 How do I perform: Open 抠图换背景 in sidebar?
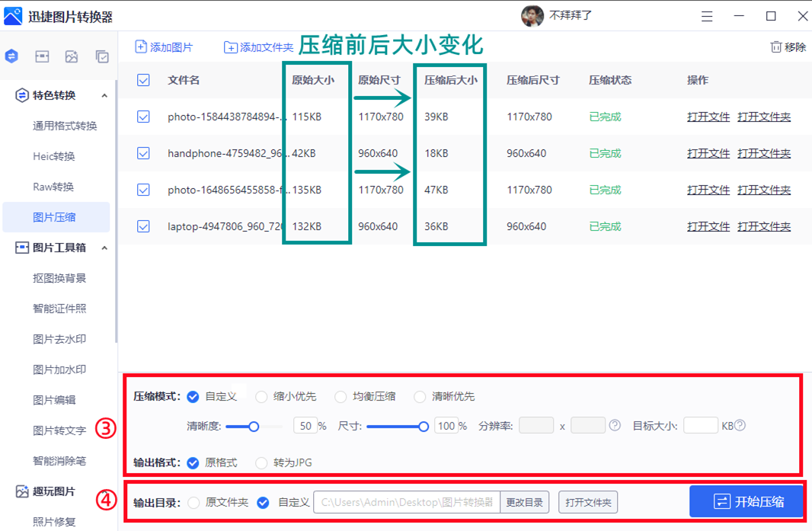click(x=59, y=278)
